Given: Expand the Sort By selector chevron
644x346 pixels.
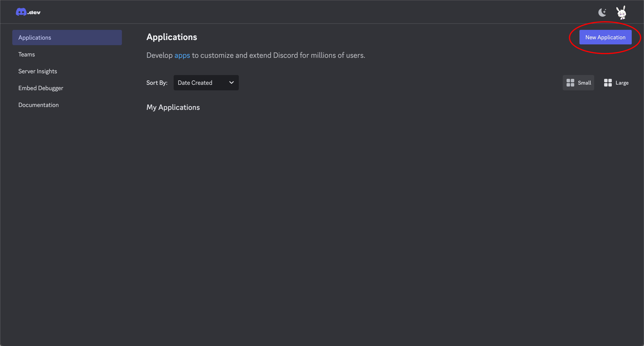Looking at the screenshot, I should point(231,83).
